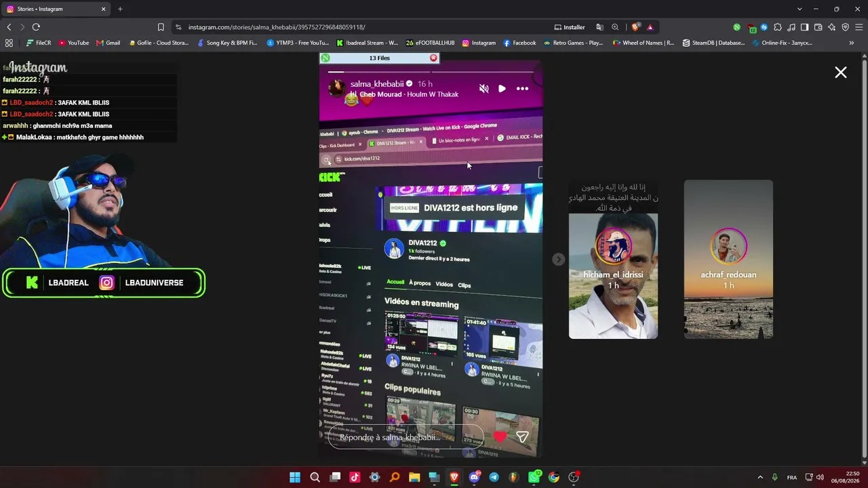Viewport: 868px width, 488px height.
Task: Reload the current page
Action: point(36,27)
